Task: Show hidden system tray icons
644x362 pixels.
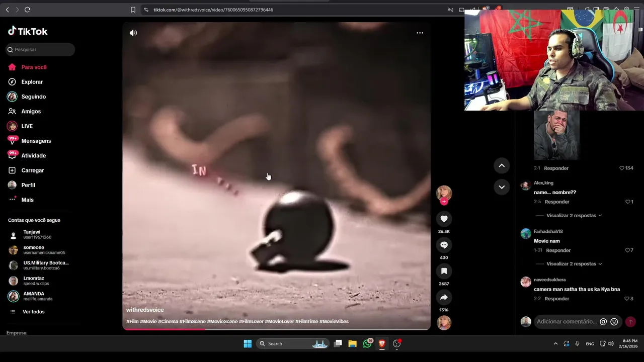Action: click(x=555, y=343)
